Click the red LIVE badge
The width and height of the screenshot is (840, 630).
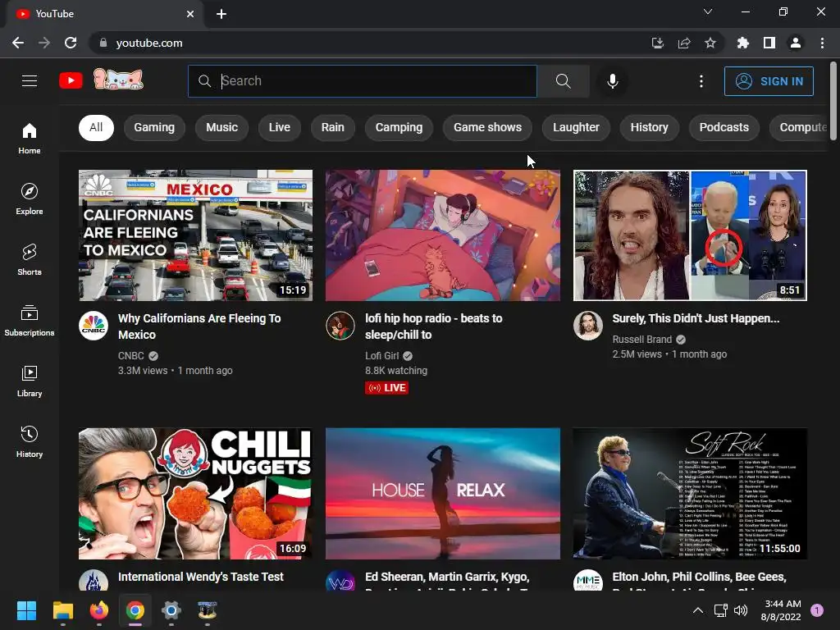pyautogui.click(x=387, y=388)
